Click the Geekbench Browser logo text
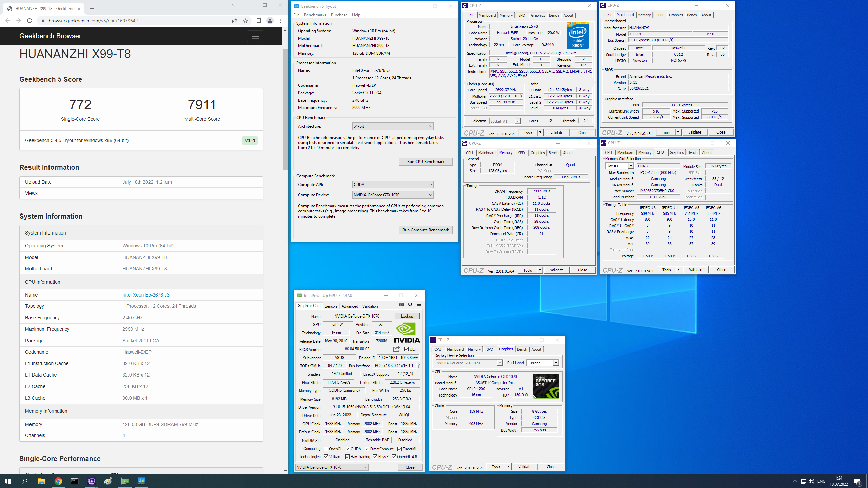This screenshot has width=868, height=488. (x=50, y=36)
